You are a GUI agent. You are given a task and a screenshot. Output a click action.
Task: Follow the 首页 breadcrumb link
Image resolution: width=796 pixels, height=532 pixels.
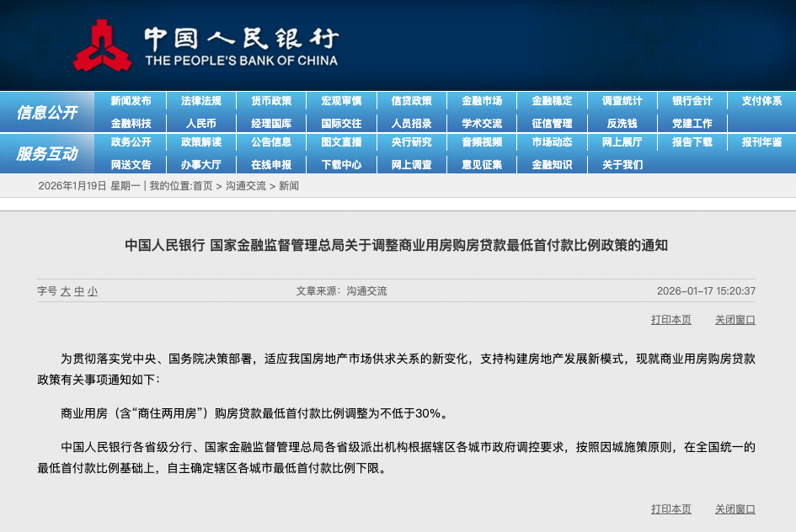(x=203, y=186)
